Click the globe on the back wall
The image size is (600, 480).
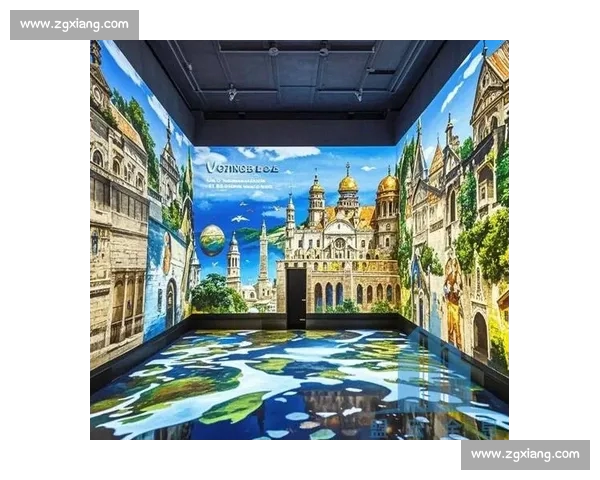212,240
